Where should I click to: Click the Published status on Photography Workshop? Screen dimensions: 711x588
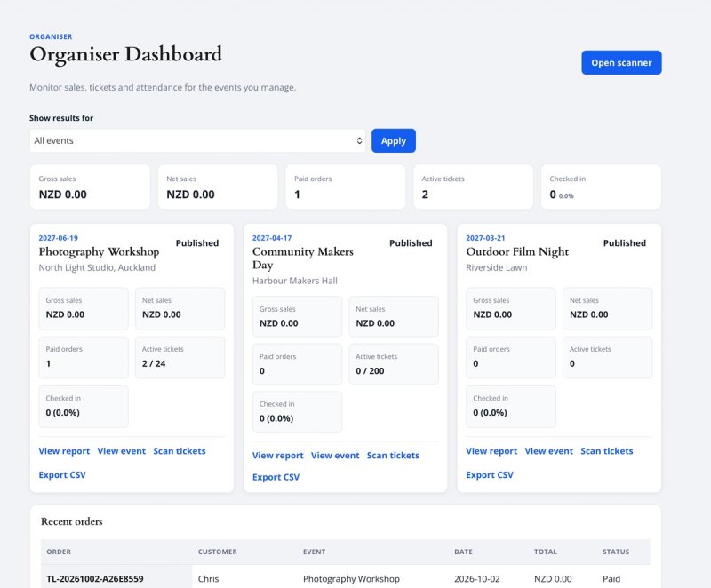[x=196, y=243]
